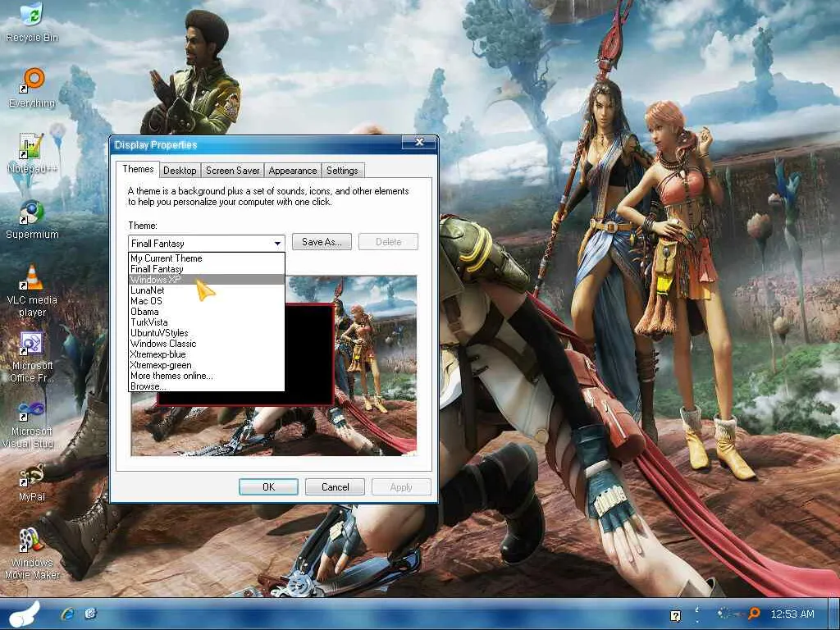Select the Windows XP theme option
The width and height of the screenshot is (840, 630).
(x=206, y=280)
